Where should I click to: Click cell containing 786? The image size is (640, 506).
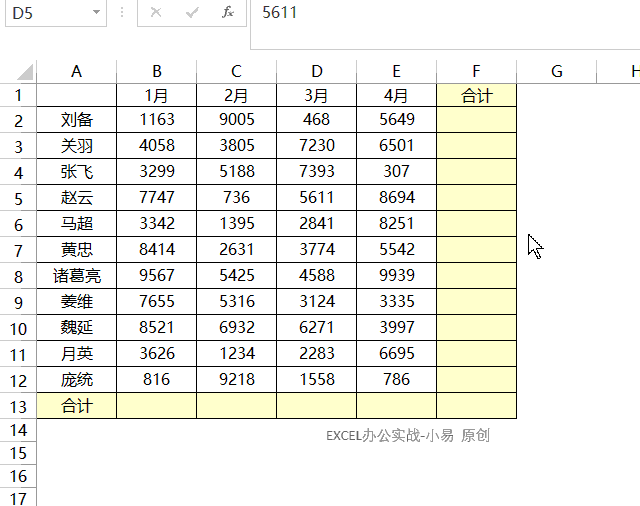point(396,380)
